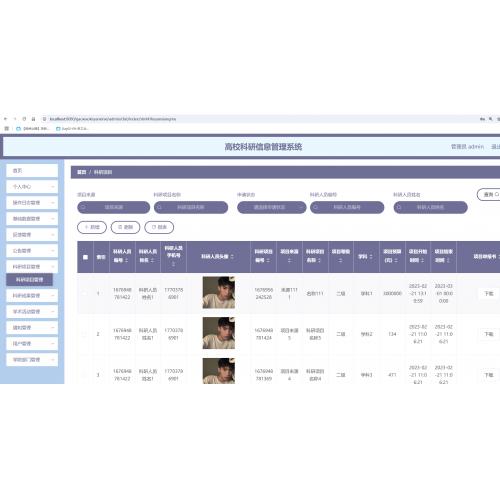Click the sort arrows on the 科研人员编号 column
Screen dimensions: 500x500
[126, 260]
